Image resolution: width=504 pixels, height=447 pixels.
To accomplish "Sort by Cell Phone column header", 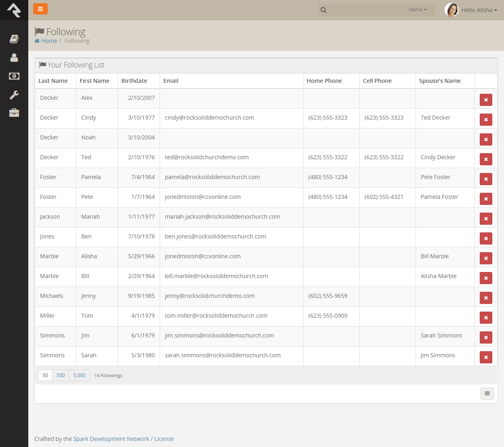I will (x=377, y=81).
